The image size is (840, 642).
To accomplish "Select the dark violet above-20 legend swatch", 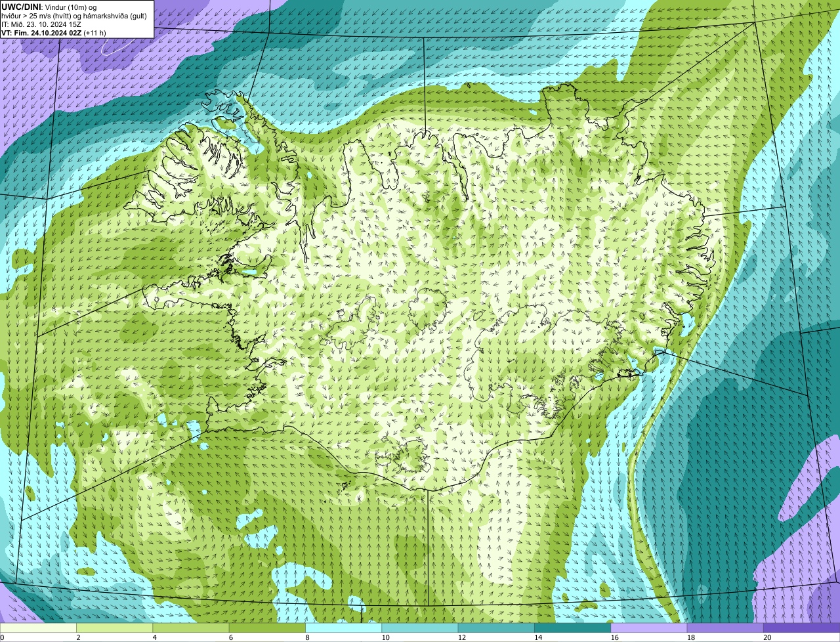I will 801,628.
